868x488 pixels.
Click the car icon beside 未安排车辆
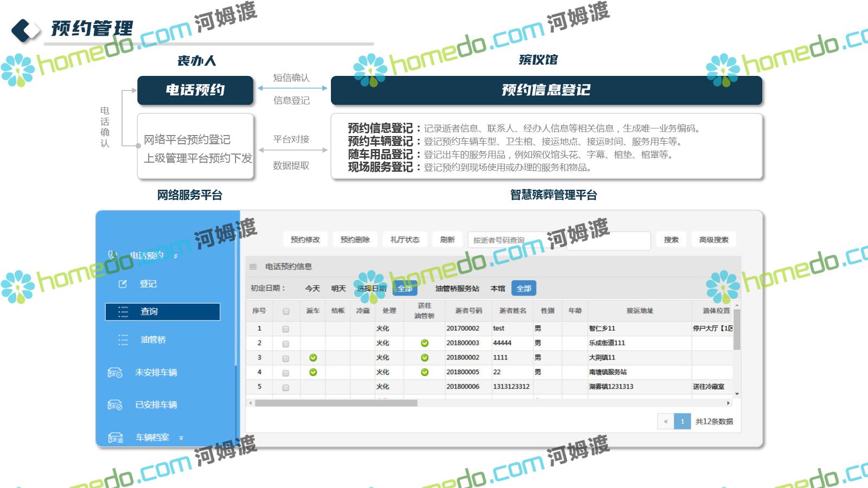pos(115,373)
